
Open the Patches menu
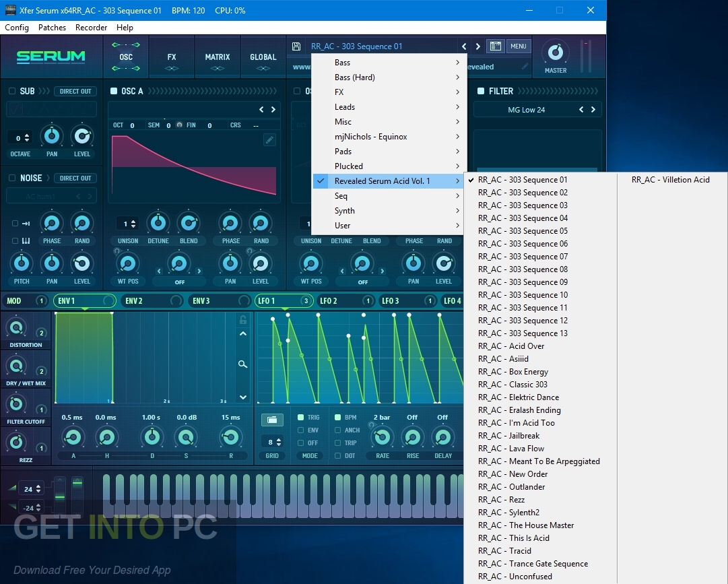[52, 28]
